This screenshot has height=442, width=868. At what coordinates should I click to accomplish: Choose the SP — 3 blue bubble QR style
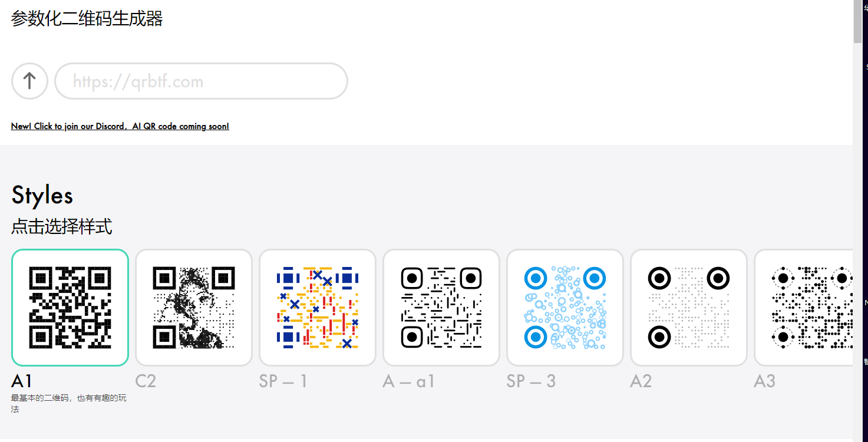(x=565, y=307)
